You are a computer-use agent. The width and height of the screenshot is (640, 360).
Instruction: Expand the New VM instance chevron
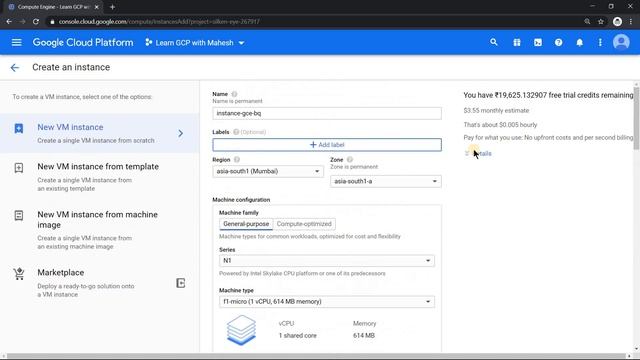[180, 133]
